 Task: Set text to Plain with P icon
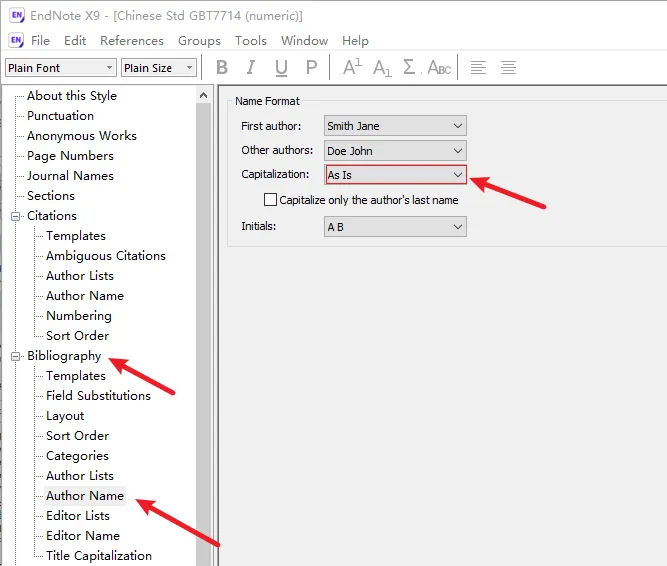click(x=311, y=67)
